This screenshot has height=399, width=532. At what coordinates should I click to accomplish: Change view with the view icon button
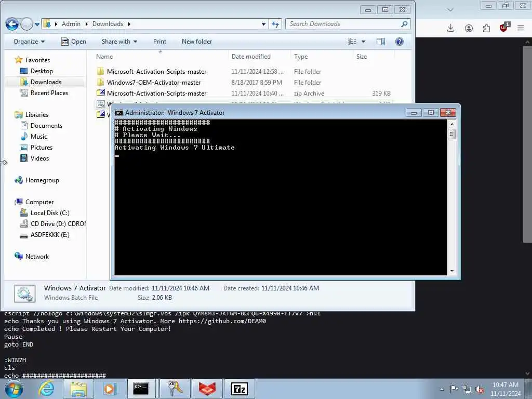click(x=352, y=42)
